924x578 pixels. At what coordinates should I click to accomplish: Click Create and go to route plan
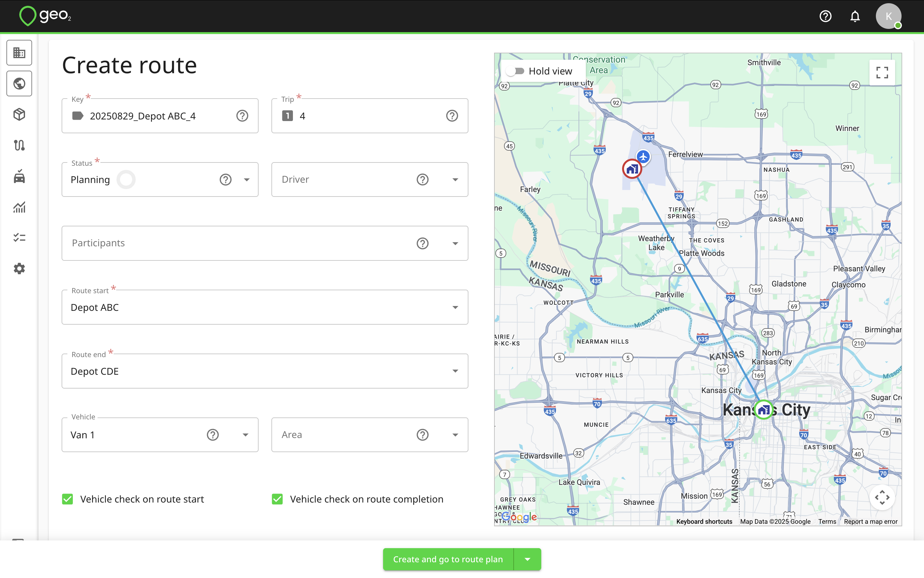(x=448, y=559)
